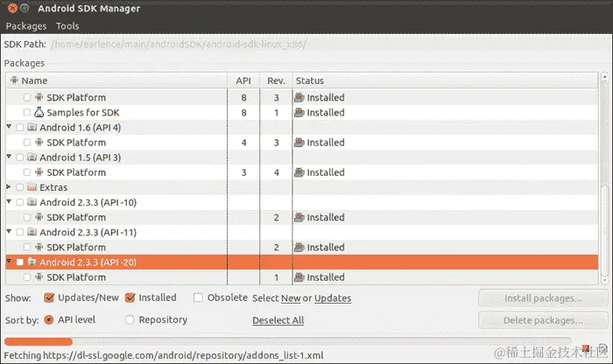The width and height of the screenshot is (613, 364).
Task: Click the Android icon in the Name column header
Action: pos(14,80)
